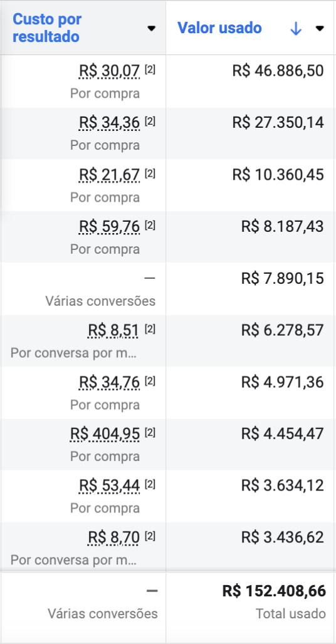
Task: Click the R$ 30,07 cost per purchase value
Action: pyautogui.click(x=110, y=71)
